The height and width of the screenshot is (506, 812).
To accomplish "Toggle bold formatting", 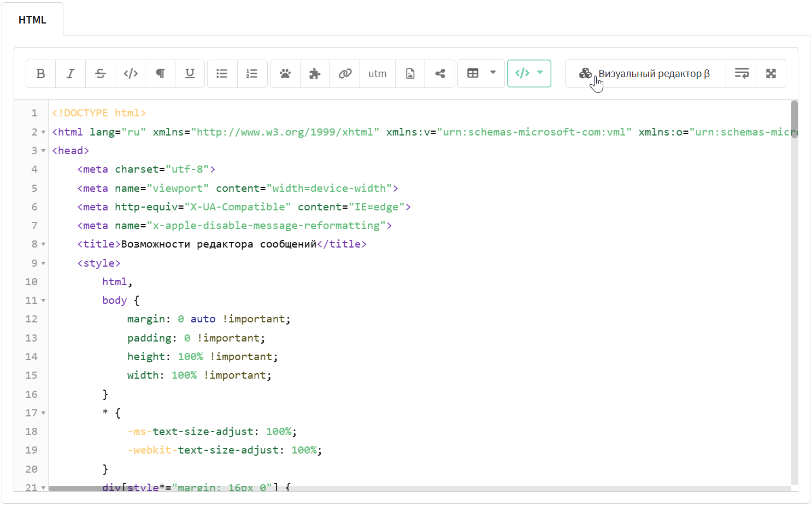I will (x=40, y=74).
